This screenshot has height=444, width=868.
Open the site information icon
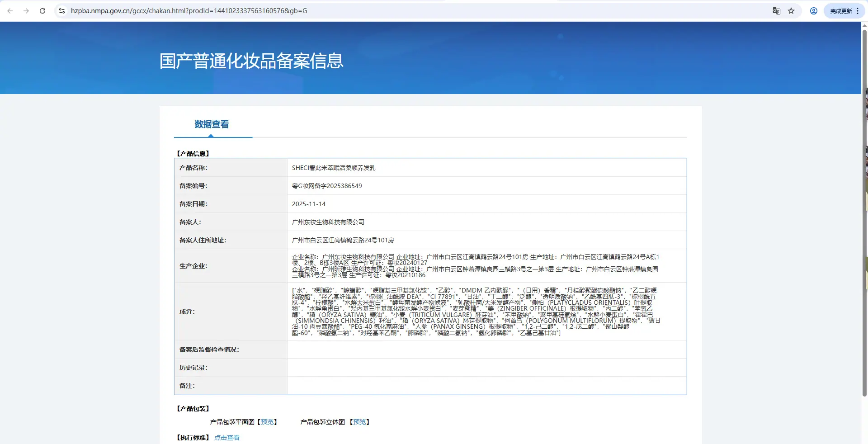pyautogui.click(x=62, y=11)
